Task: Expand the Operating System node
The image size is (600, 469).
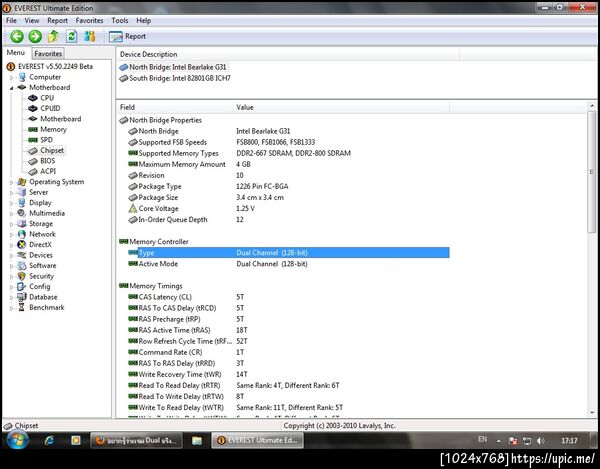Action: pos(11,182)
